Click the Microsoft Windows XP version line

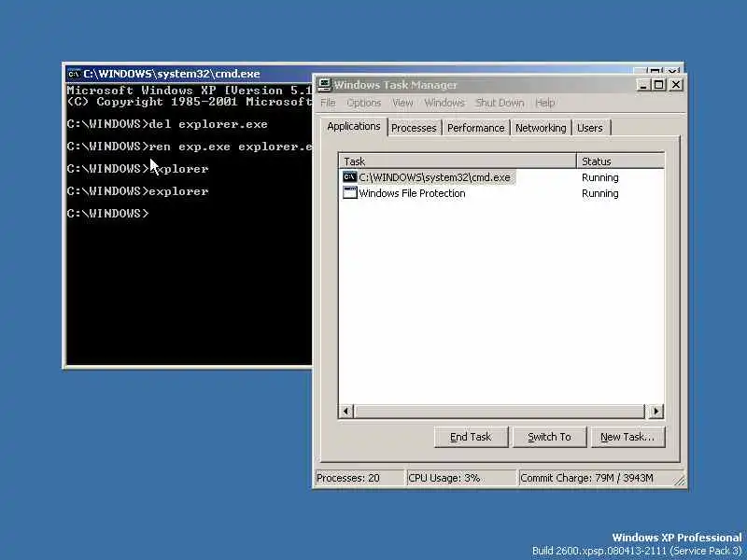coord(190,91)
